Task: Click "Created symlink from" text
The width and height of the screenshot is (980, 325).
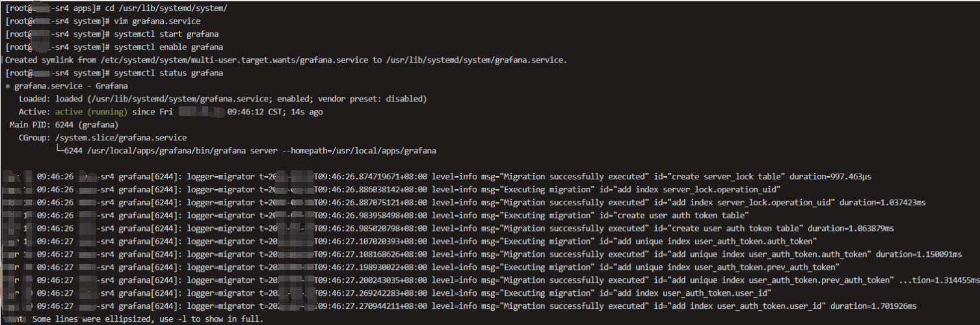Action: pos(50,60)
